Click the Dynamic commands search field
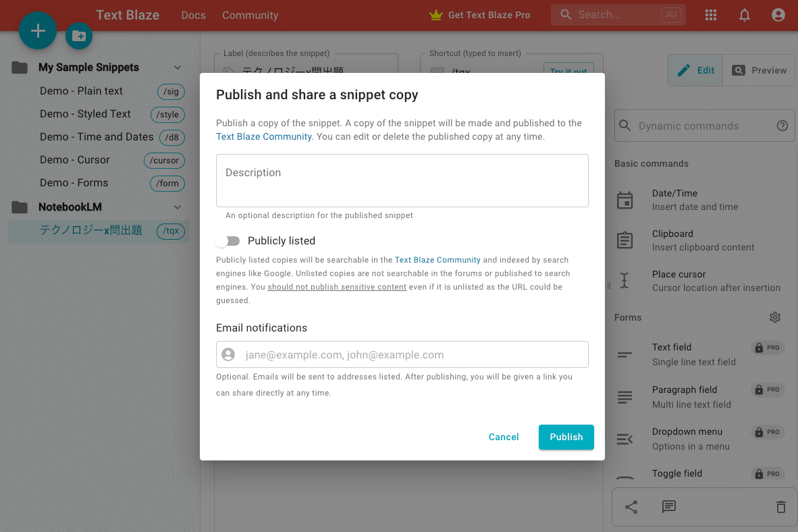Screen dimensions: 798x532 tap(704, 126)
